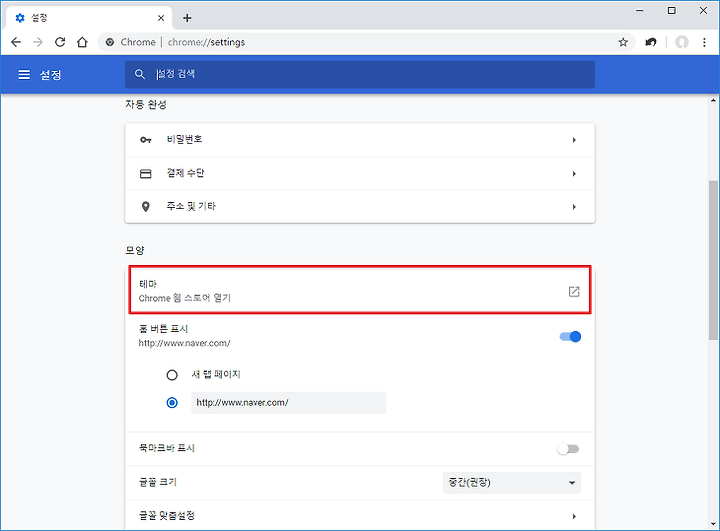Open the Chrome three-dot menu
This screenshot has height=531, width=720.
tap(704, 42)
